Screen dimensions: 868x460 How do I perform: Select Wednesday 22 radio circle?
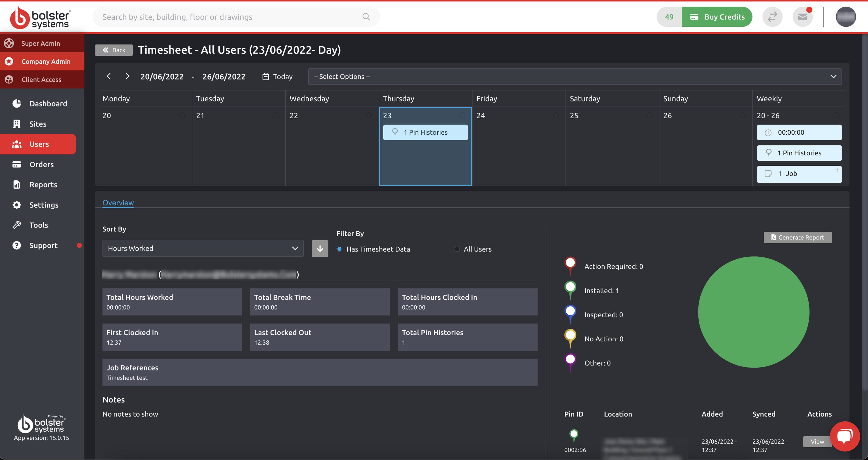(x=369, y=115)
